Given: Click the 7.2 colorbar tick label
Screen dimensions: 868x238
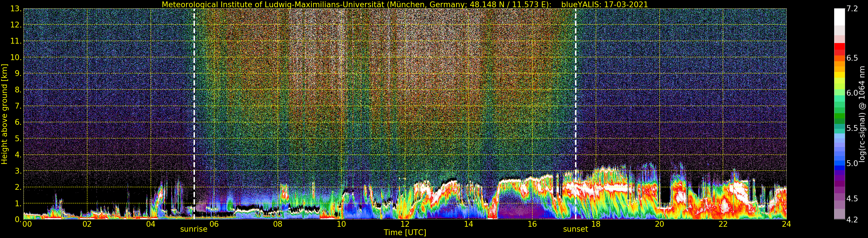Looking at the screenshot, I should coord(852,9).
